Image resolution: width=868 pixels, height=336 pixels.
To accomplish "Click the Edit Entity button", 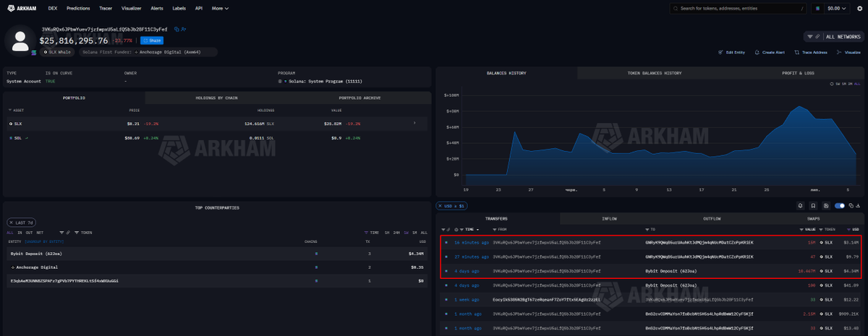I will click(731, 52).
